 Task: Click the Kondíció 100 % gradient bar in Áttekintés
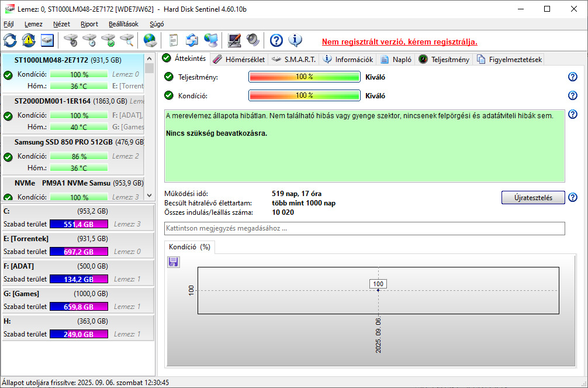click(304, 95)
